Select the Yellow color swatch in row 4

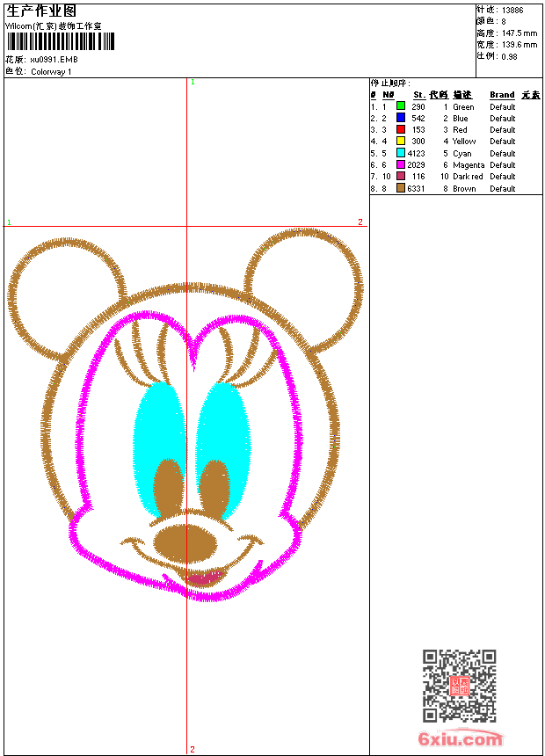click(x=400, y=141)
